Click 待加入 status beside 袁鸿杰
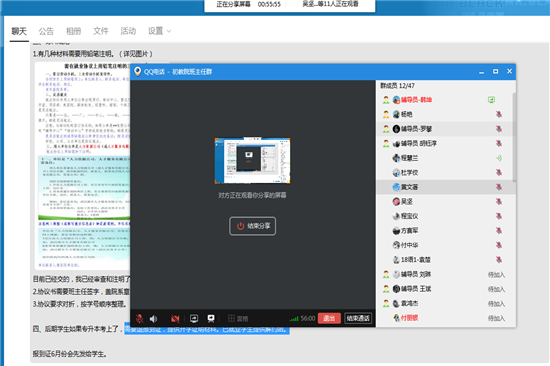 point(496,304)
